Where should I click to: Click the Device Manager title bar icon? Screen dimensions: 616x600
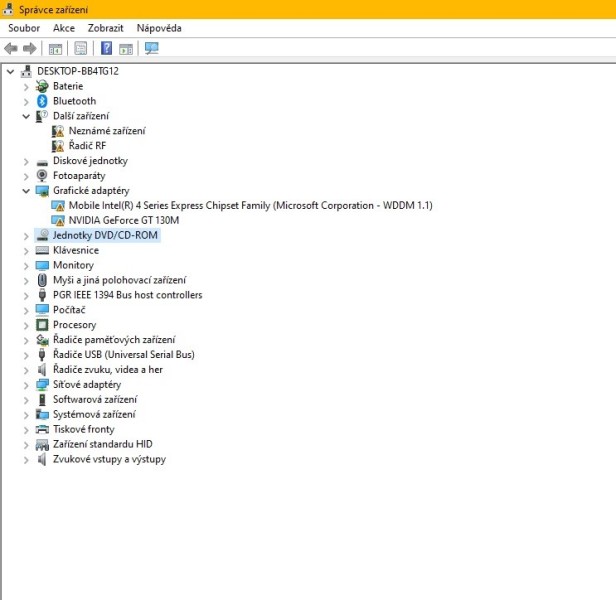tap(8, 9)
